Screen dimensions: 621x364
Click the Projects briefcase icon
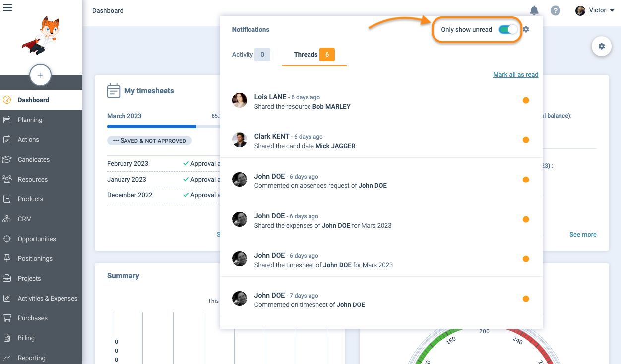(x=7, y=278)
